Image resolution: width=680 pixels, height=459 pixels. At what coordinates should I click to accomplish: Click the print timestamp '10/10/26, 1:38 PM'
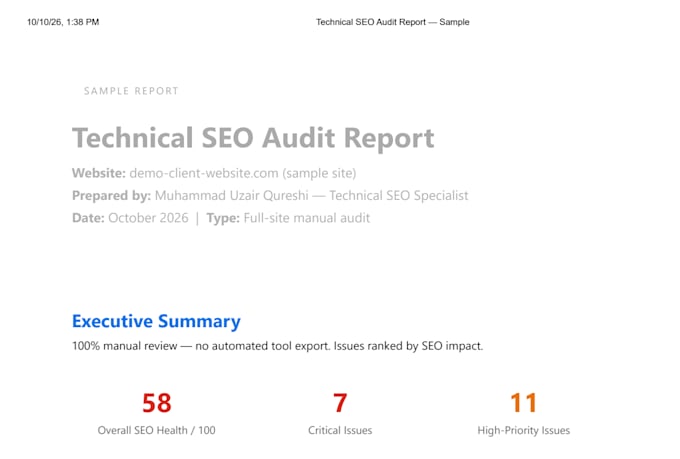click(63, 22)
